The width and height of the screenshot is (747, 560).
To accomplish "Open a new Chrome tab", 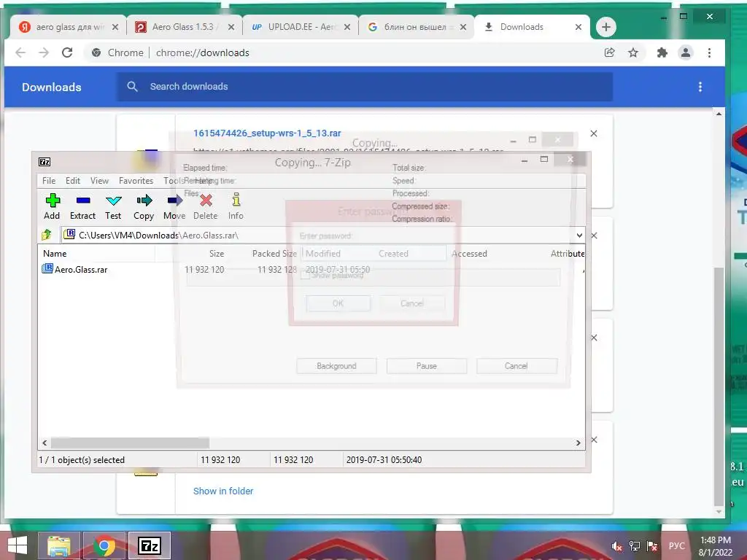I will point(606,27).
